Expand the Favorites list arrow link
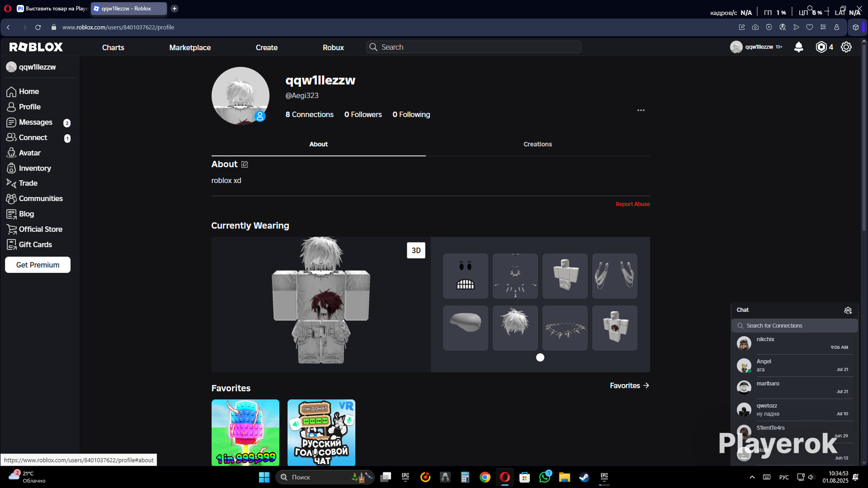The height and width of the screenshot is (488, 868). (x=629, y=386)
